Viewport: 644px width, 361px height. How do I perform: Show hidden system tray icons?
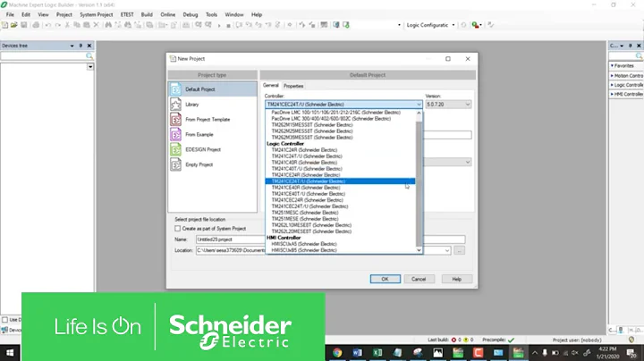[x=534, y=353]
